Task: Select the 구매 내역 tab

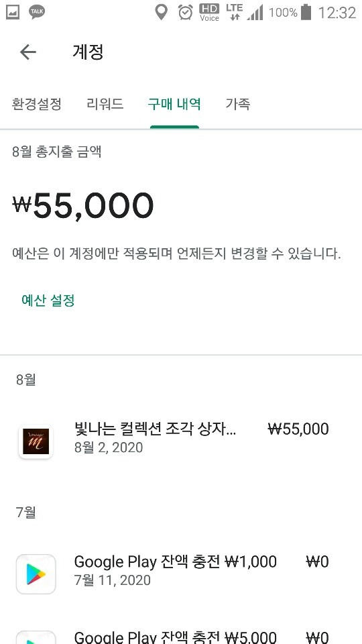Action: [x=174, y=104]
